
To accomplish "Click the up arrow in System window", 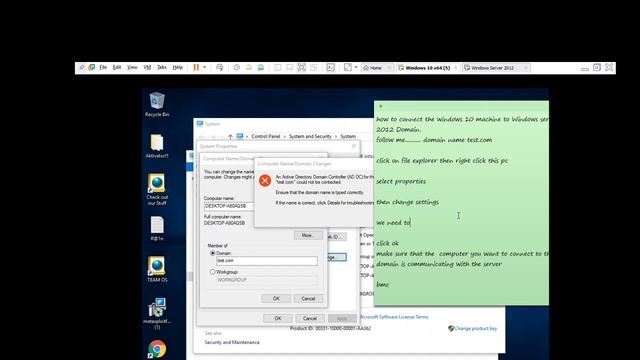I will coord(231,136).
